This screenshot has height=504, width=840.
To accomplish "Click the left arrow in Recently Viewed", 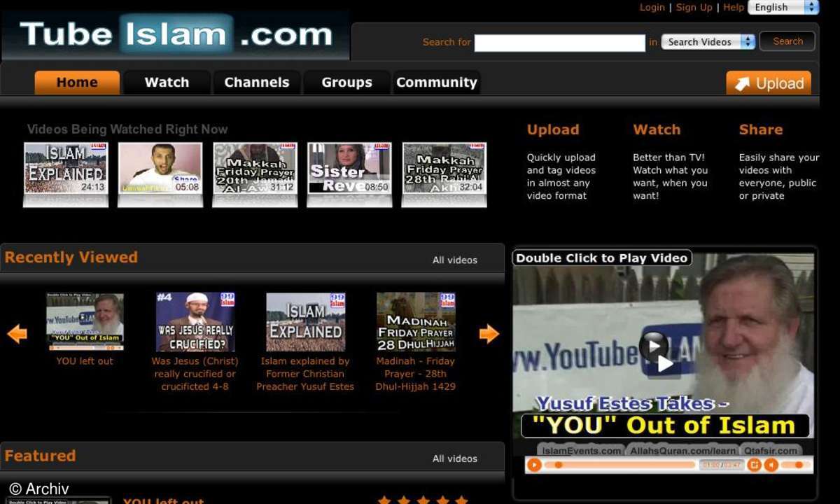I will 17,334.
